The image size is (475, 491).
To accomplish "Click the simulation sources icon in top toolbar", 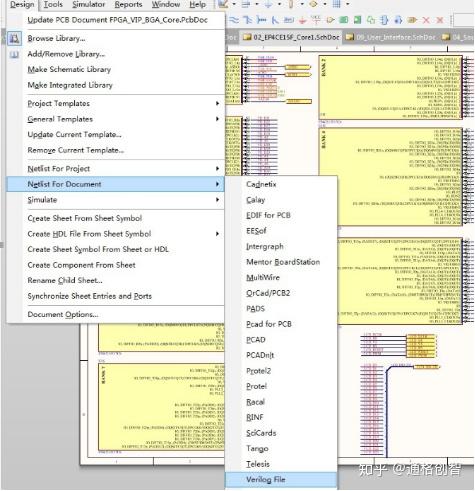I will 313,4.
